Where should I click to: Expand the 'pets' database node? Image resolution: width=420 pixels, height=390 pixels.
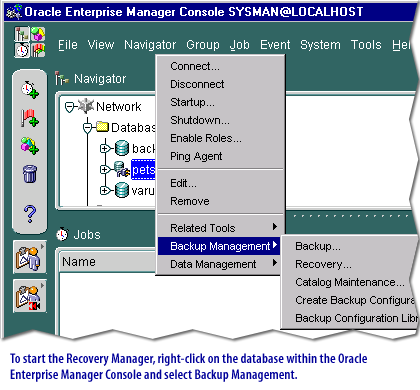pos(105,170)
